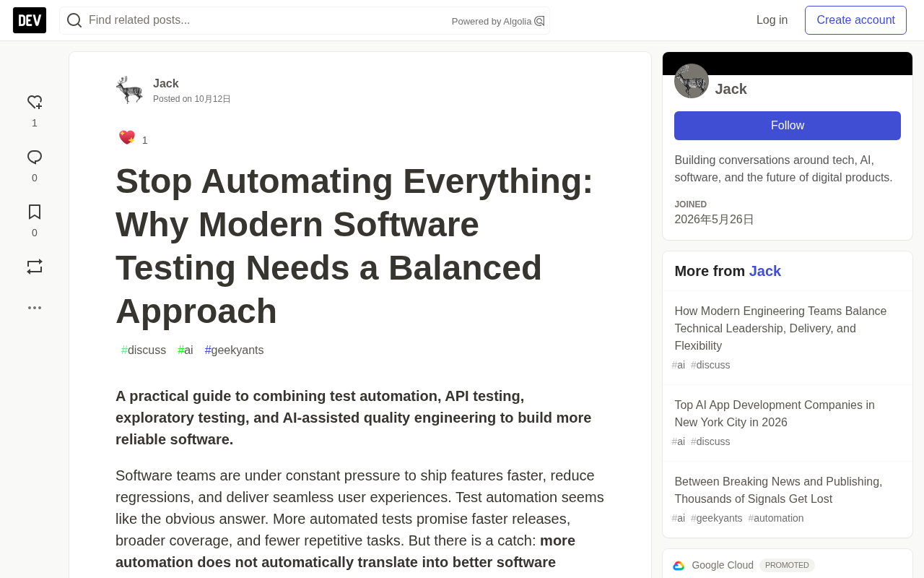Open the #discuss tag under the title
Image resolution: width=924 pixels, height=578 pixels.
click(x=144, y=350)
